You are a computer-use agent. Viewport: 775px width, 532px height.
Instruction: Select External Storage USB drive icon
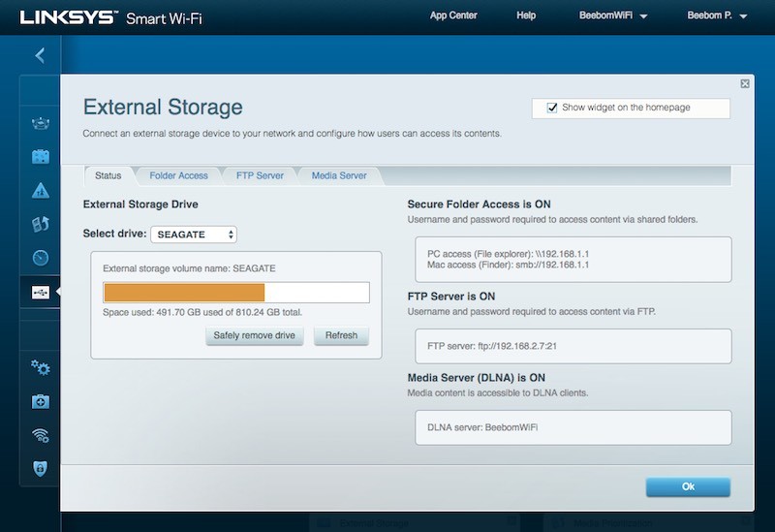click(x=41, y=293)
